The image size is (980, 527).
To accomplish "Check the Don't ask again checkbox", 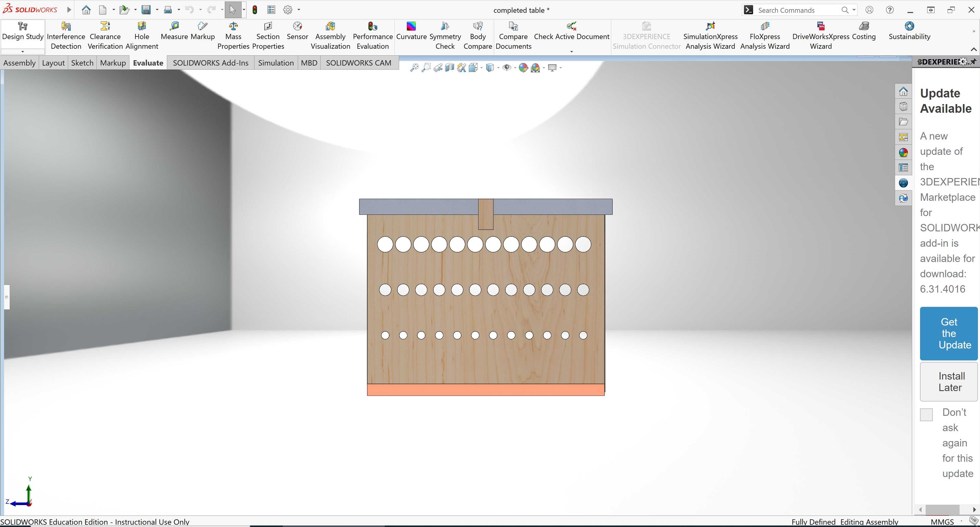I will 926,415.
